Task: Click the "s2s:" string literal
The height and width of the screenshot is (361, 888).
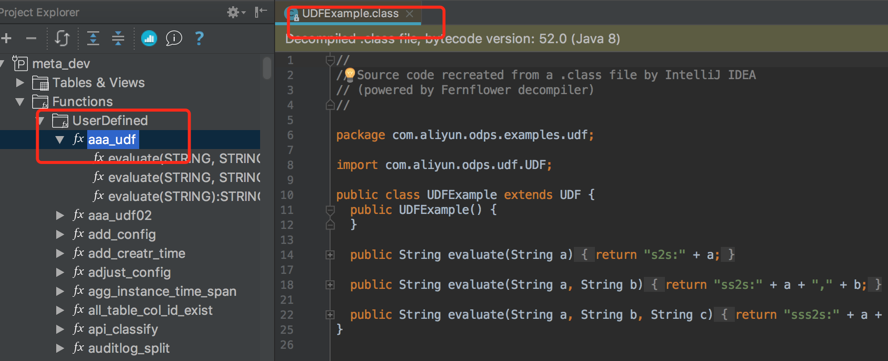Action: (x=664, y=255)
